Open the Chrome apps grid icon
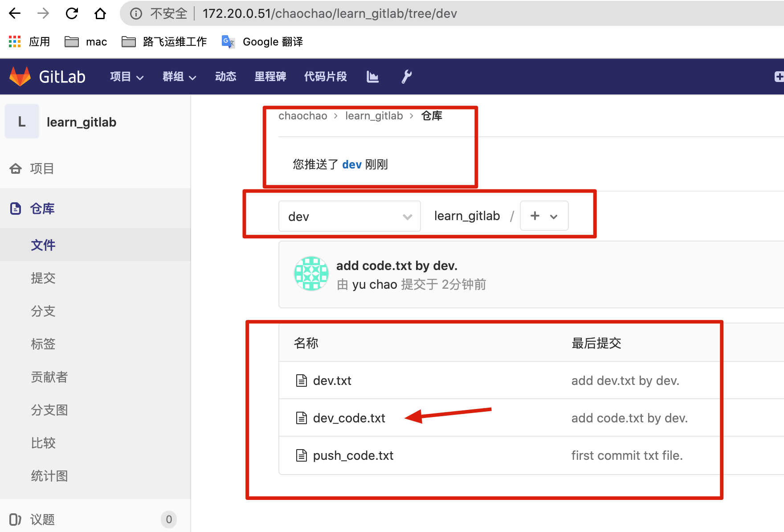Viewport: 784px width, 532px height. point(15,41)
